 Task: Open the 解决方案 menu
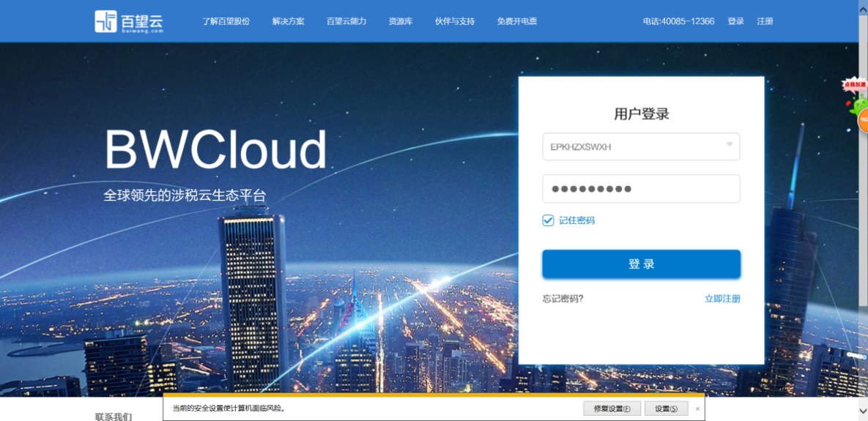coord(289,21)
